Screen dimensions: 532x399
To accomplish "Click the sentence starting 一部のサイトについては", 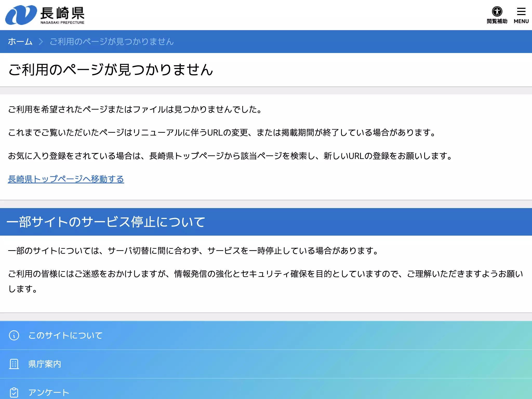I will [193, 251].
